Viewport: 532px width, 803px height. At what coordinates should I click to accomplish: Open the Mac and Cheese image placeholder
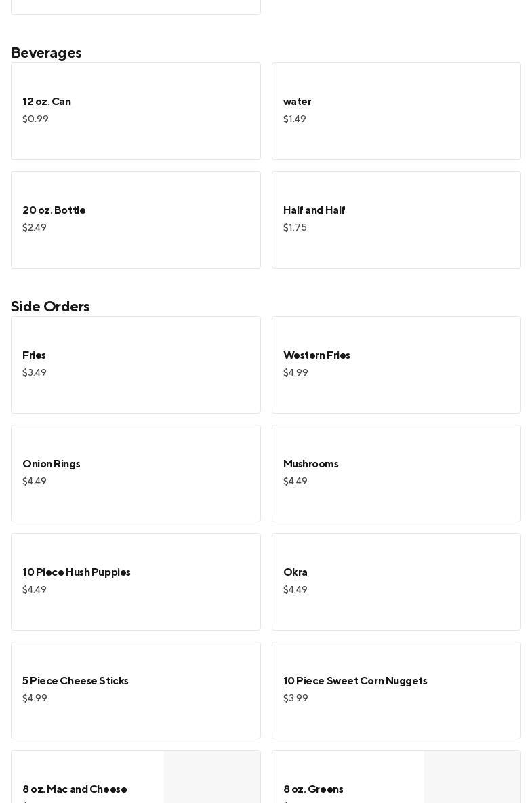pos(211,777)
